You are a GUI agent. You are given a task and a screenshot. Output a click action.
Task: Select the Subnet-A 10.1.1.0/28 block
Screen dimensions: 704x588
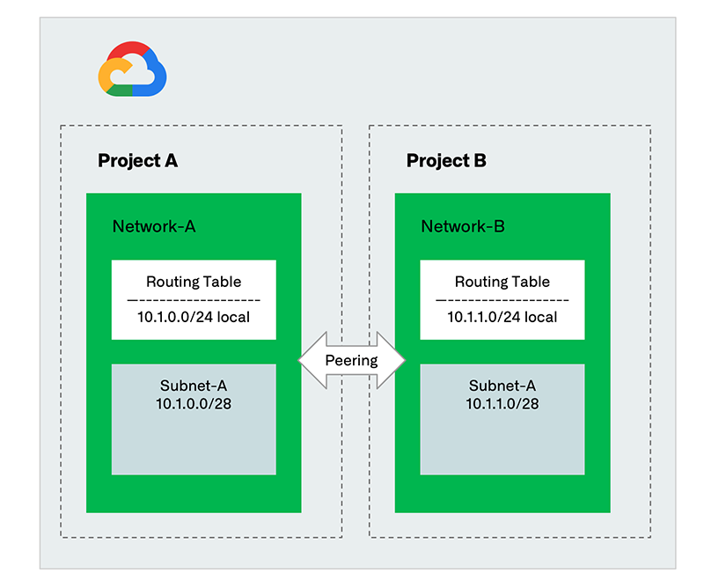coord(502,418)
